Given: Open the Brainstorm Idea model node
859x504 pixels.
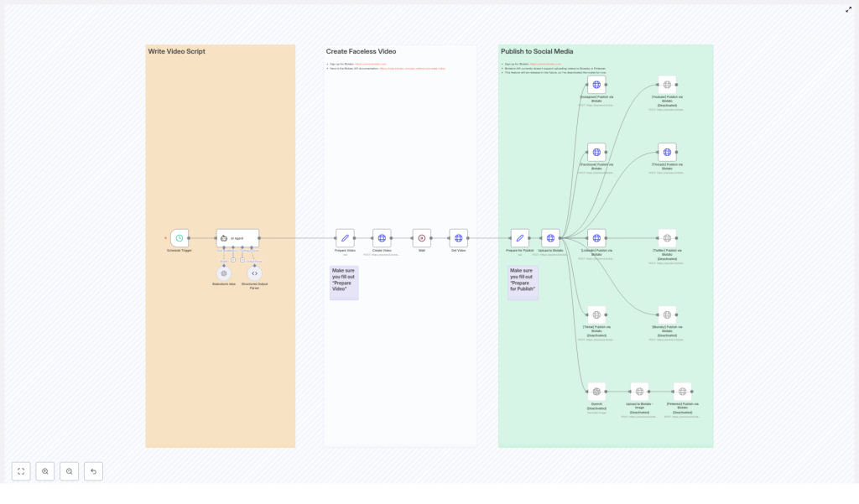Looking at the screenshot, I should click(x=223, y=273).
